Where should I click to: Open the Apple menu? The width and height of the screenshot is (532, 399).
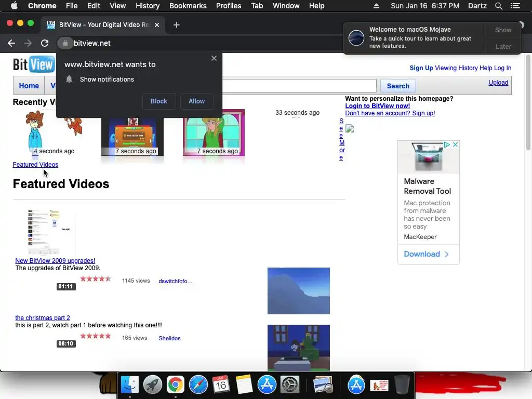(x=14, y=6)
